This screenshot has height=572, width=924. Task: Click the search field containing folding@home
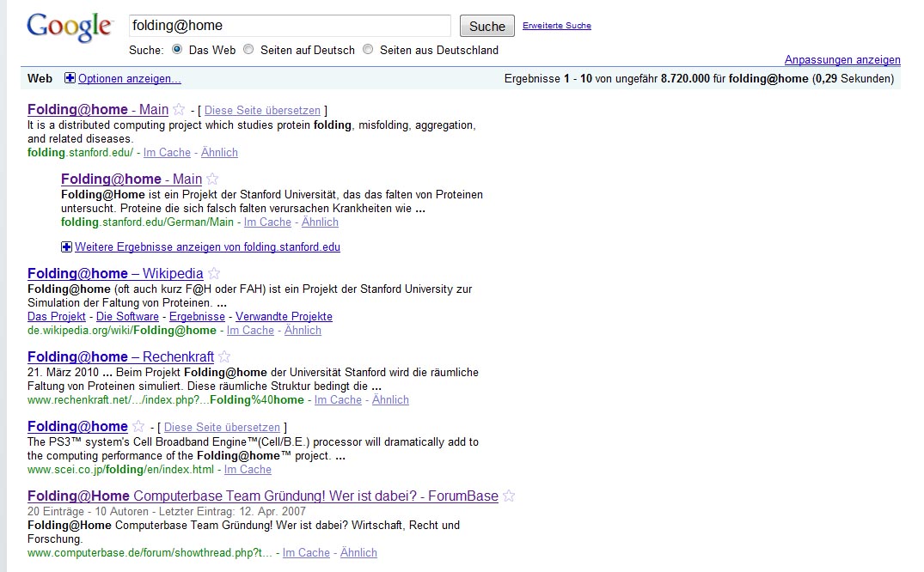(x=290, y=26)
